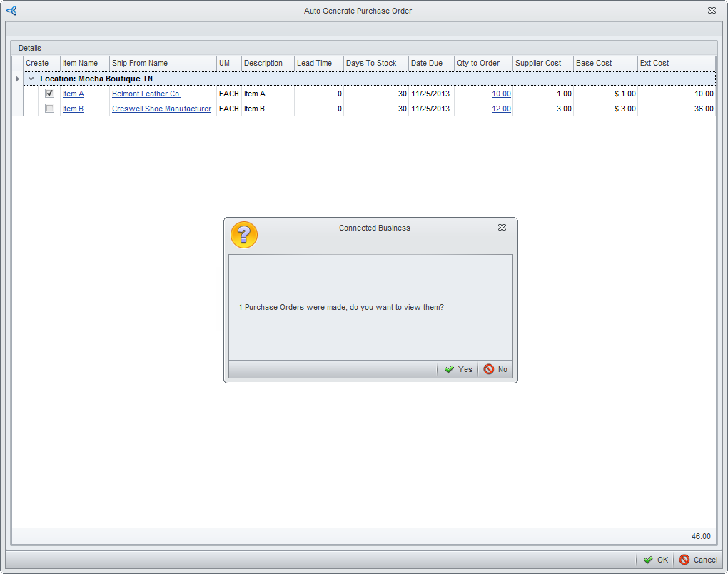Viewport: 728px width, 574px height.
Task: Click the $ 3.00 base cost cell
Action: click(x=605, y=109)
